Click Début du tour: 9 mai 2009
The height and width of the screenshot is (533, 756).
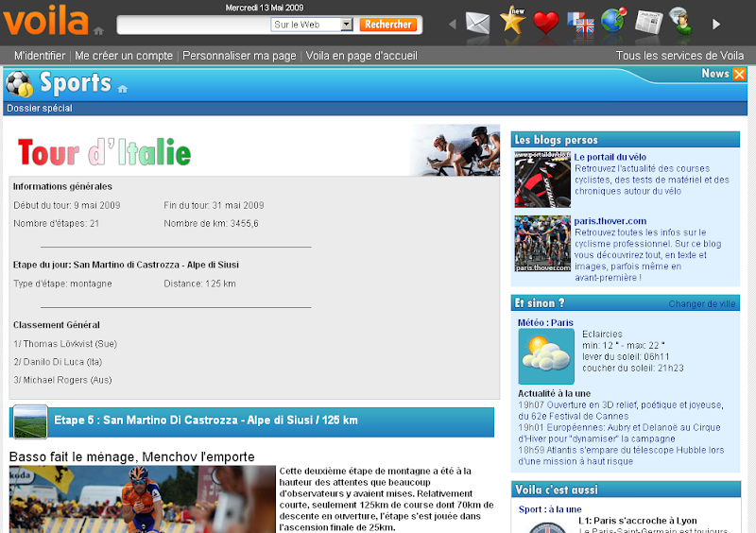pos(67,205)
